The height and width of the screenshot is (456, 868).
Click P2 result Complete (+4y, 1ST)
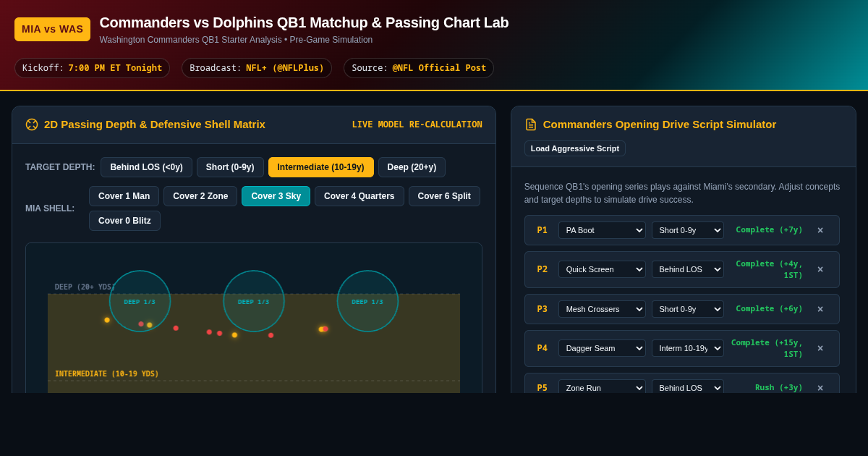pyautogui.click(x=769, y=269)
